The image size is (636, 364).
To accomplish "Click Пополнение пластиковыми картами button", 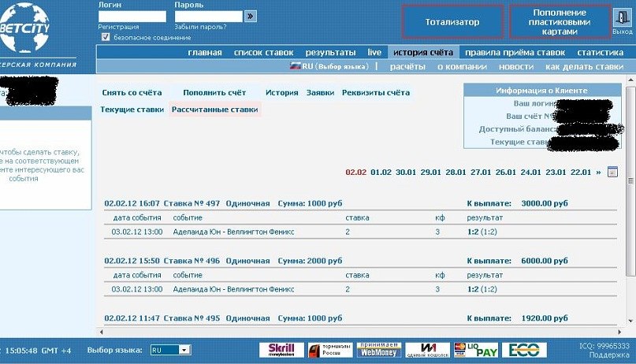I will (x=560, y=22).
